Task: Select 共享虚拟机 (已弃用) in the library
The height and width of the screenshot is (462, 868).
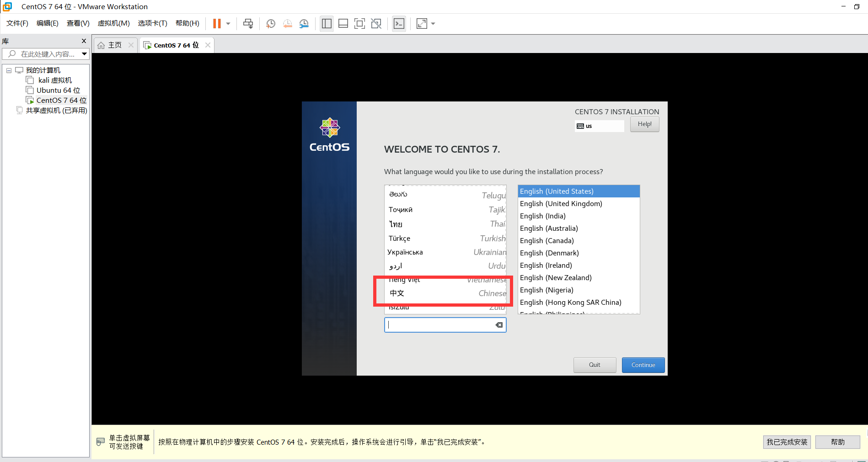Action: point(56,111)
